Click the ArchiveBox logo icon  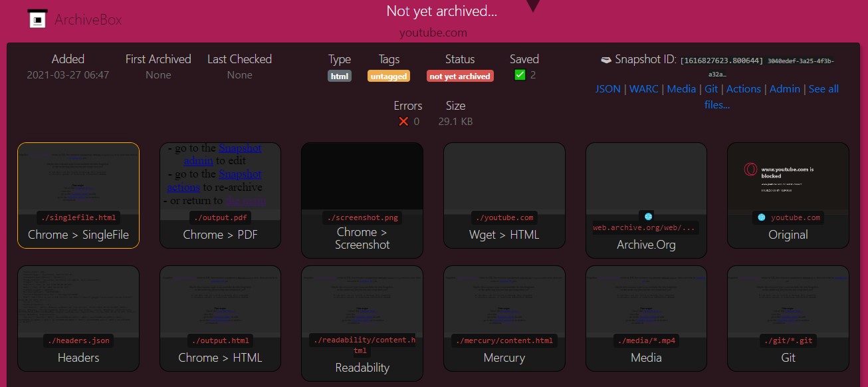pyautogui.click(x=38, y=19)
